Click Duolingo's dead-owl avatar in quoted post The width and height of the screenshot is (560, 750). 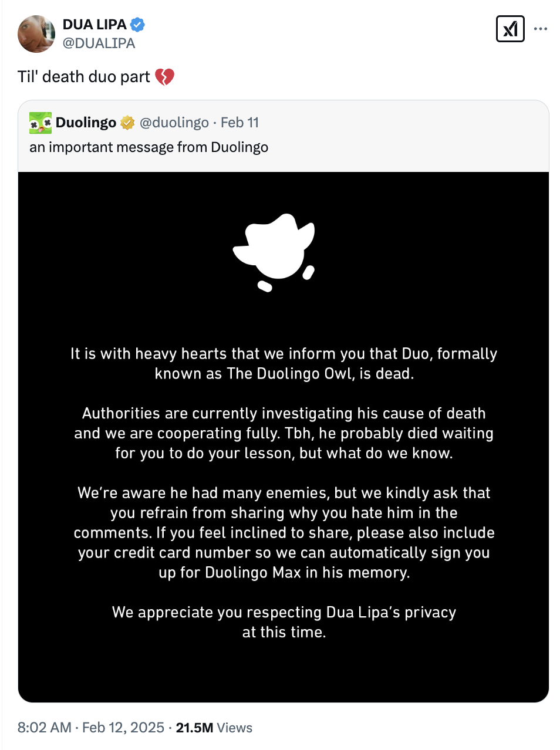click(41, 123)
